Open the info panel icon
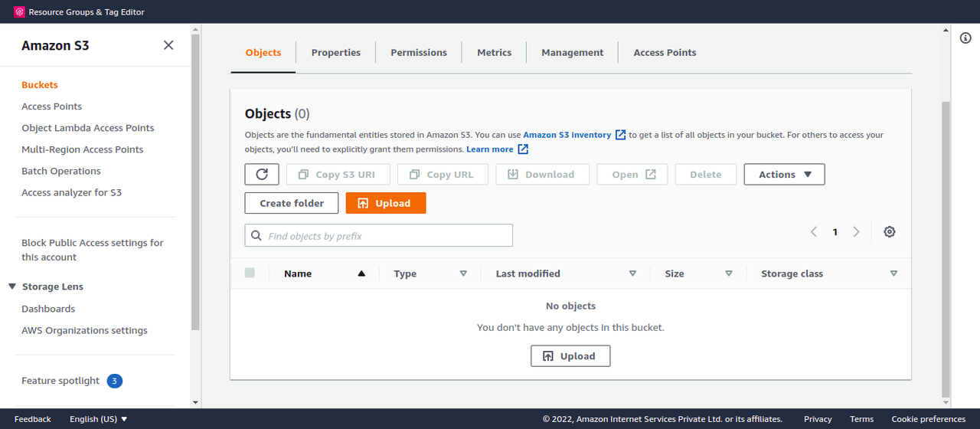980x429 pixels. [x=965, y=38]
